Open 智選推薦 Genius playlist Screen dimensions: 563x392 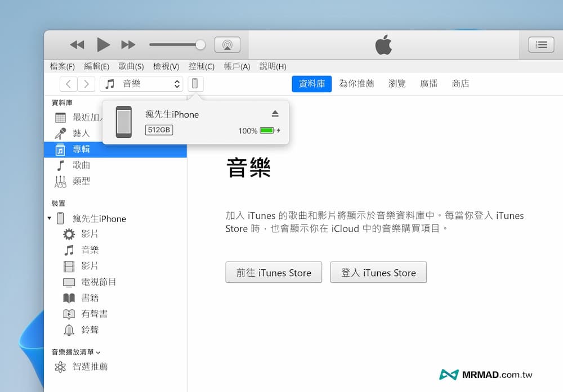[90, 367]
